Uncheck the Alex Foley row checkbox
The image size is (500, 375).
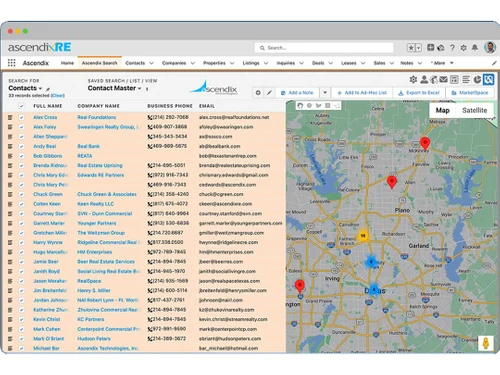pyautogui.click(x=21, y=127)
